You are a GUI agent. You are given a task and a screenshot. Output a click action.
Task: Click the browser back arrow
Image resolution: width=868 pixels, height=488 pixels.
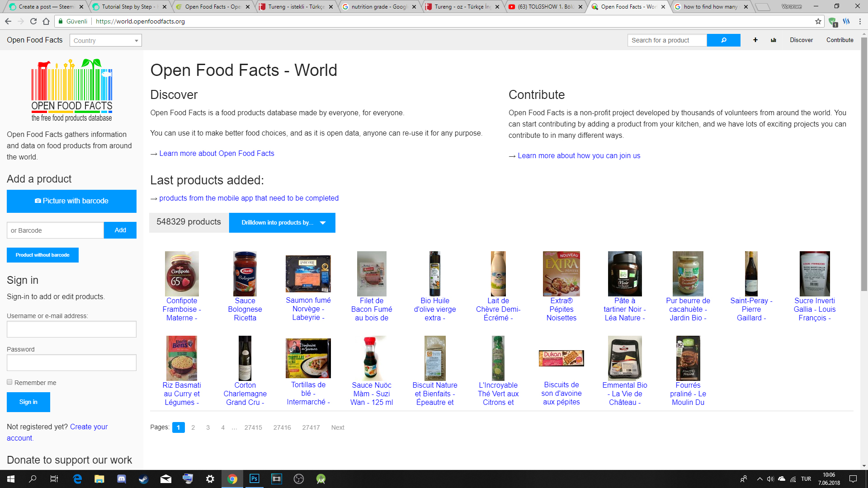click(8, 21)
